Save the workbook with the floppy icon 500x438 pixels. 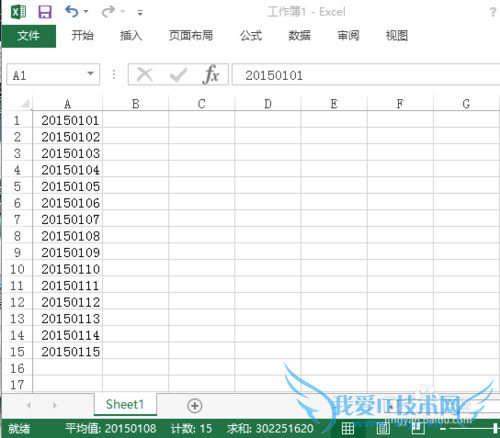click(x=45, y=12)
